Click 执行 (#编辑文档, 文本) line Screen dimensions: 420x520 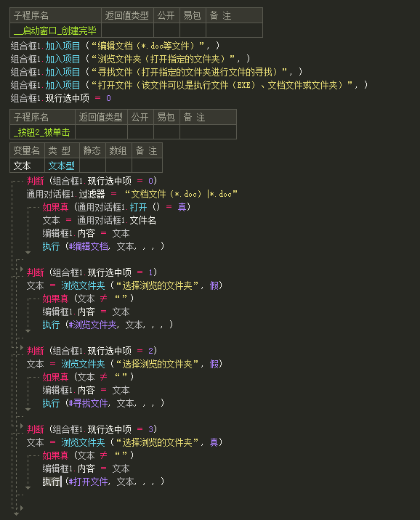[103, 246]
